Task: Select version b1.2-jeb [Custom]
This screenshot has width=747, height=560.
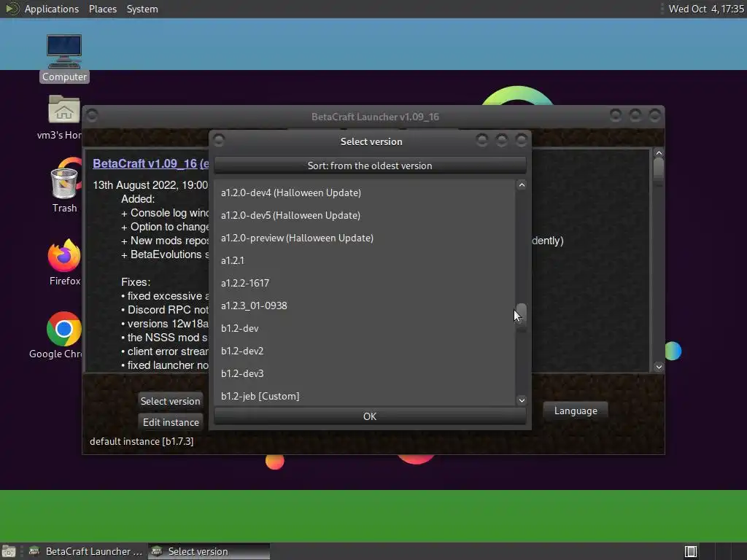Action: pos(365,396)
